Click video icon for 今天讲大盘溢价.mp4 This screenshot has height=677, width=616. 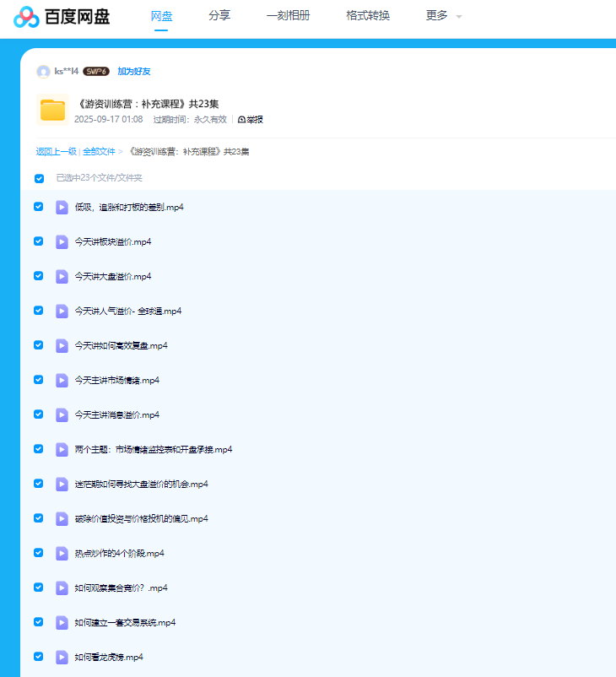tap(62, 276)
